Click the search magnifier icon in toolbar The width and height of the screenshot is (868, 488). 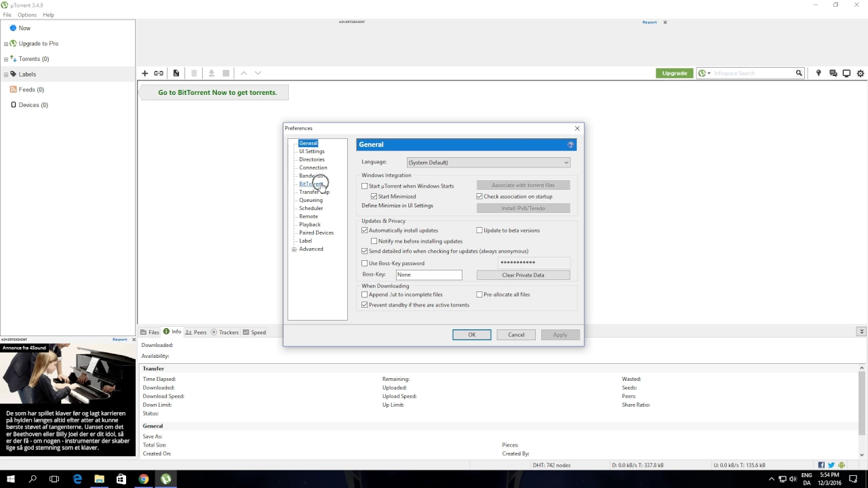click(799, 73)
